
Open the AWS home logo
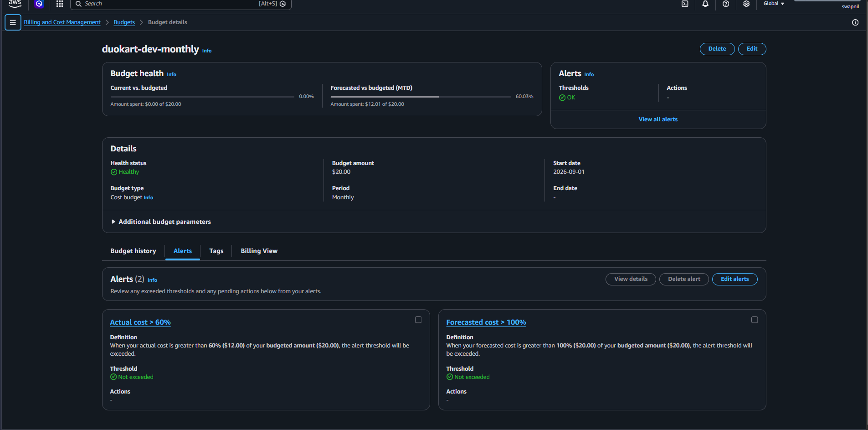[x=15, y=4]
